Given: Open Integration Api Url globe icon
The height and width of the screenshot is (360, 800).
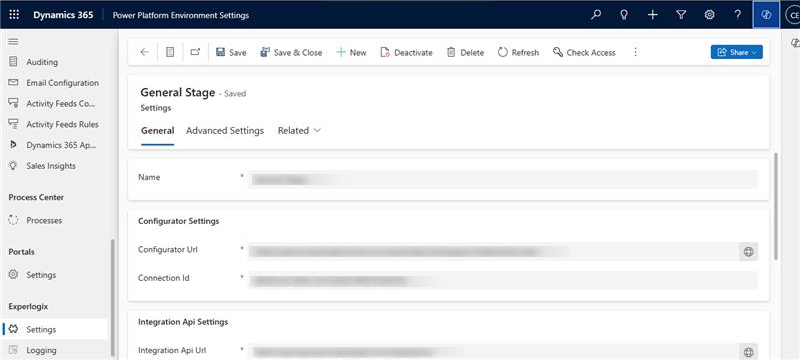Looking at the screenshot, I should [748, 352].
